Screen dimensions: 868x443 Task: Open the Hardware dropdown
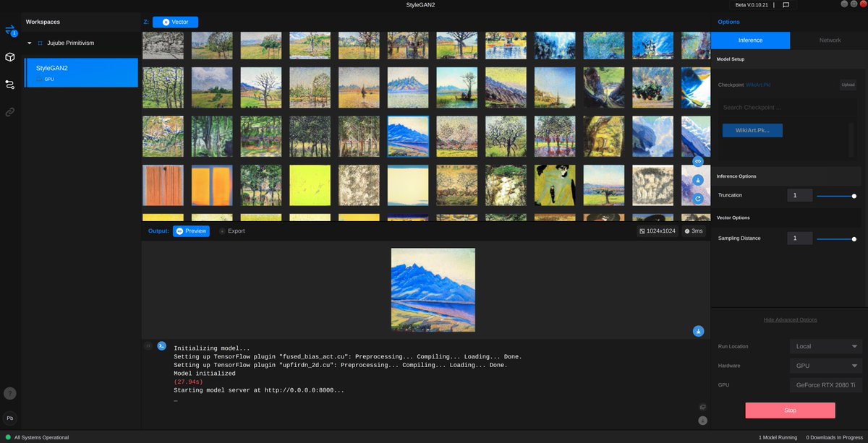(x=825, y=366)
